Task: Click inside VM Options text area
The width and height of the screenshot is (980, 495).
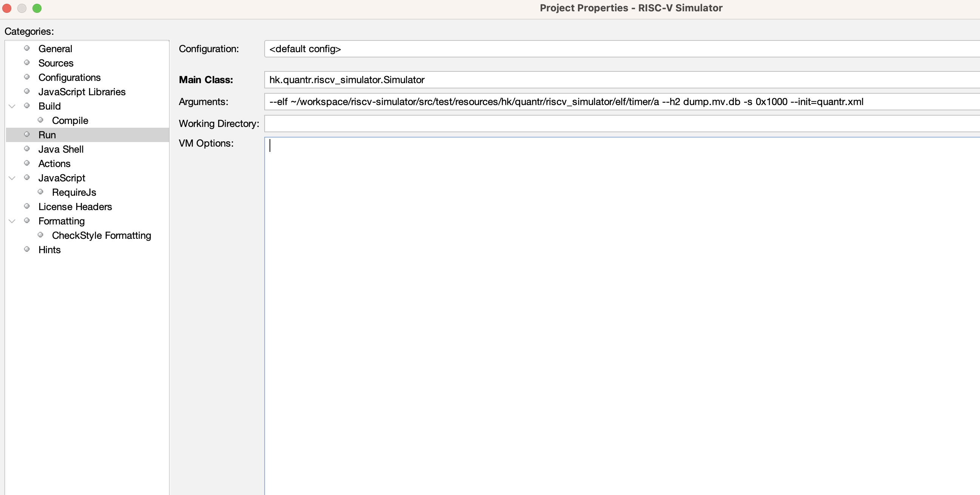Action: [x=622, y=316]
